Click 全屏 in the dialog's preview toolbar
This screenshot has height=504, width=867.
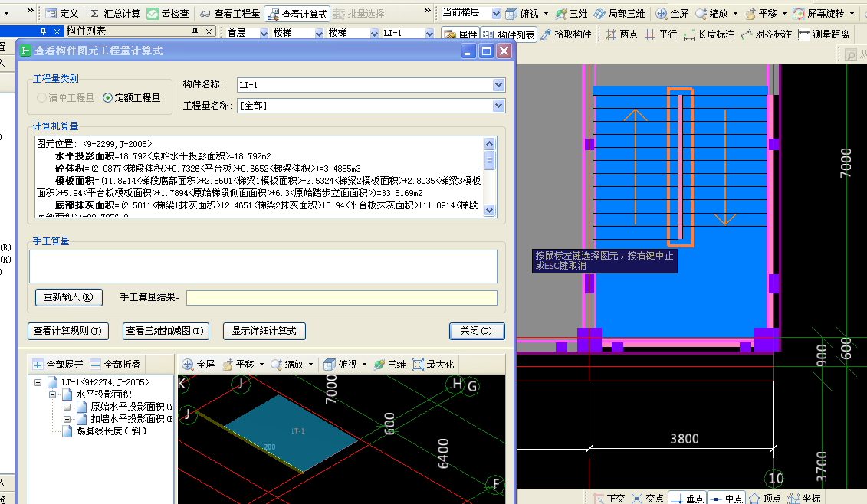199,364
